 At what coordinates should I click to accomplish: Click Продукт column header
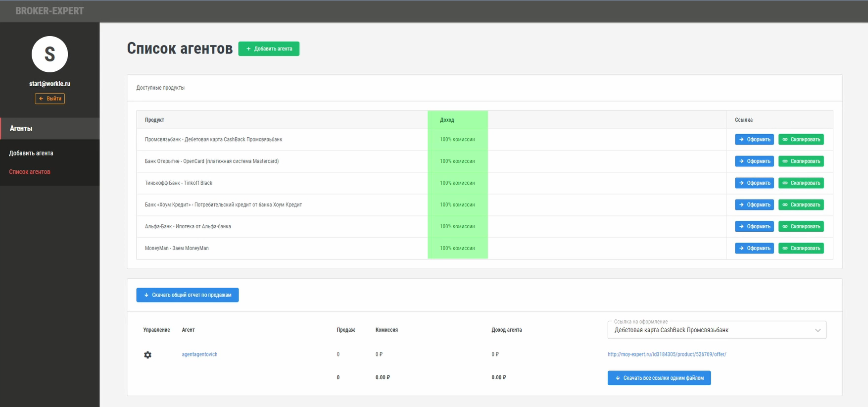coord(154,120)
